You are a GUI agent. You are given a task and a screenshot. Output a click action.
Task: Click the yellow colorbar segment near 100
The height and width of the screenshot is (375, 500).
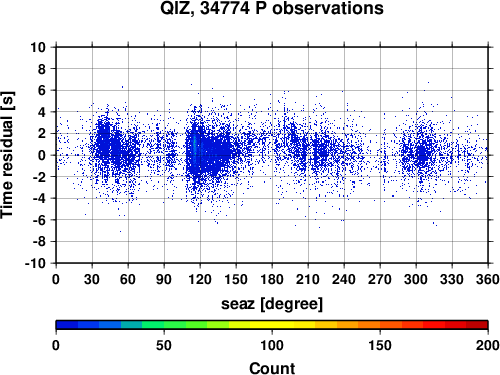click(x=272, y=325)
